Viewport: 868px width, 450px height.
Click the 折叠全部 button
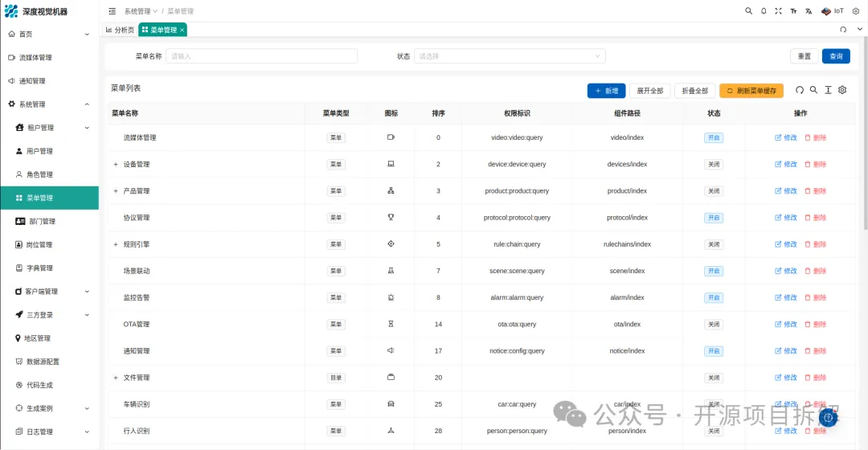pyautogui.click(x=694, y=91)
